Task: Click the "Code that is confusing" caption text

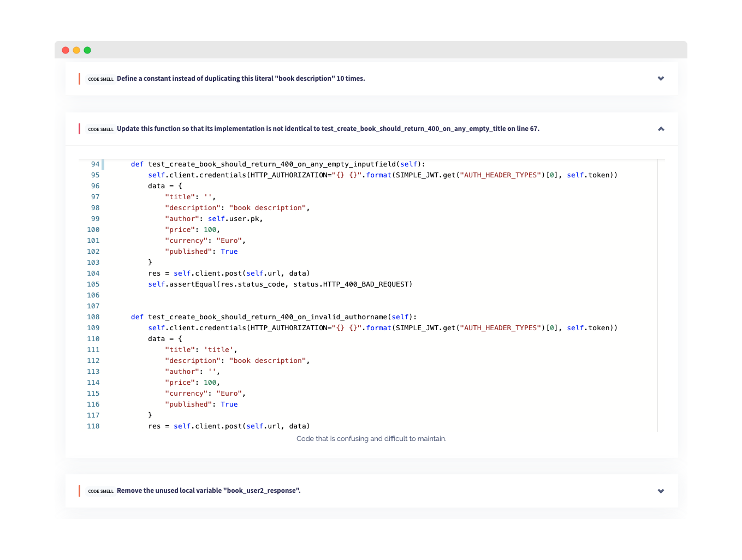Action: [x=371, y=439]
